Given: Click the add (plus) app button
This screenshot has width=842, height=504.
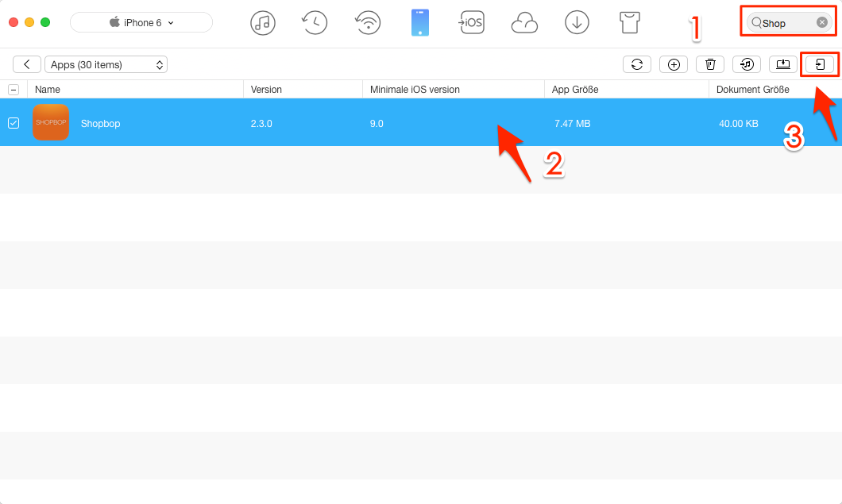Looking at the screenshot, I should pyautogui.click(x=674, y=64).
